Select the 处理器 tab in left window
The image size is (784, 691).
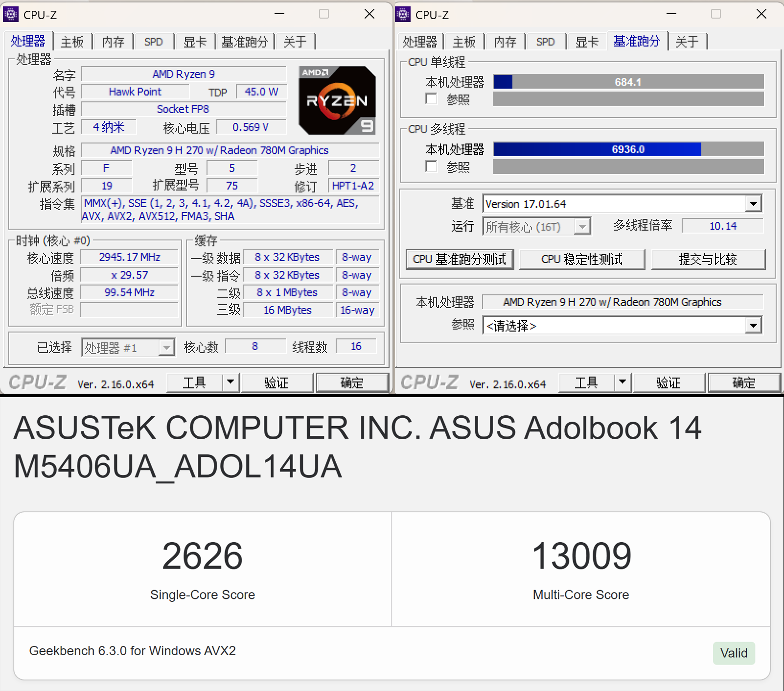coord(28,41)
